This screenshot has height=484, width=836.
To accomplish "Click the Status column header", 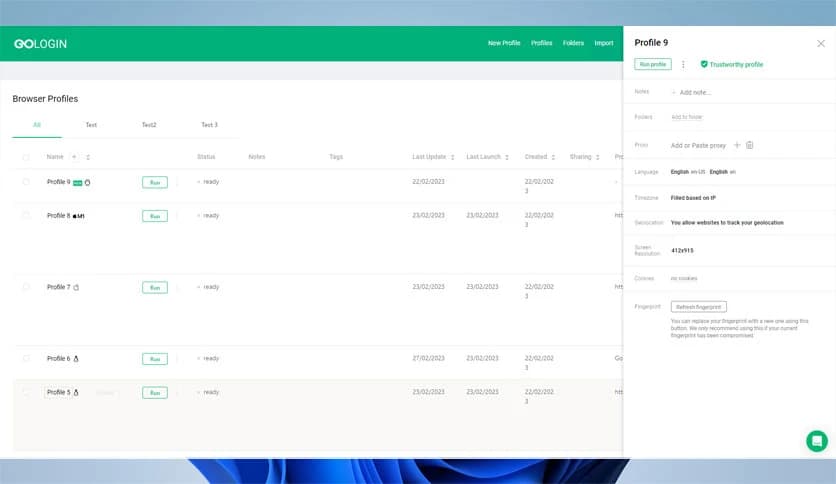I will point(206,157).
